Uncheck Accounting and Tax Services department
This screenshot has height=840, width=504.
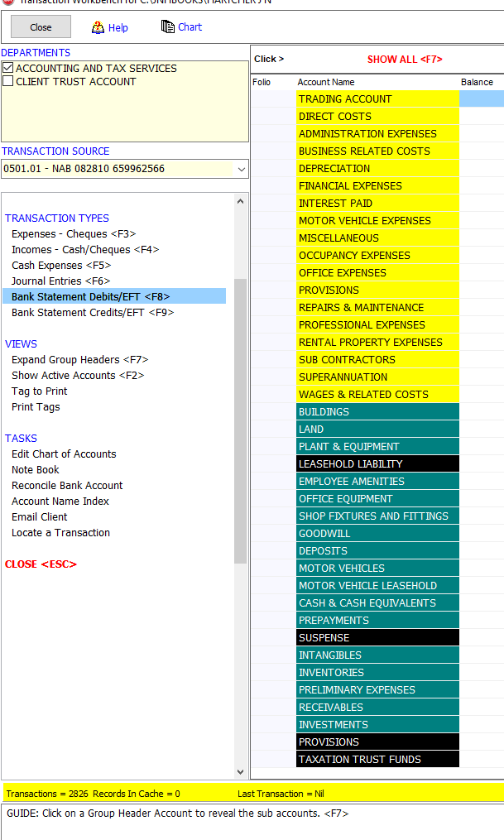tap(8, 68)
